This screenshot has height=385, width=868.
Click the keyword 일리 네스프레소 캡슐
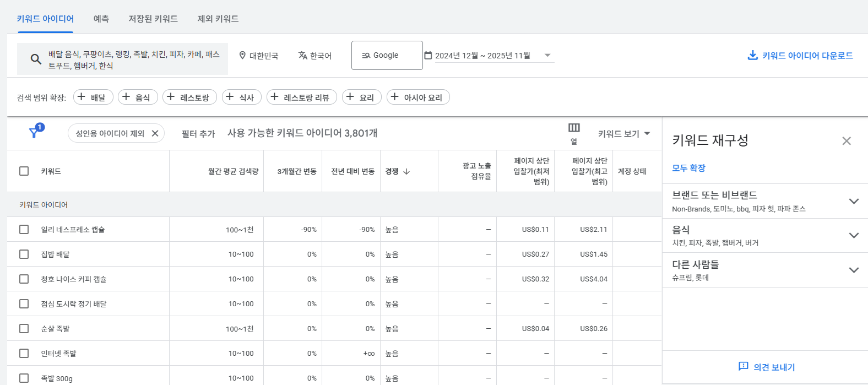73,229
